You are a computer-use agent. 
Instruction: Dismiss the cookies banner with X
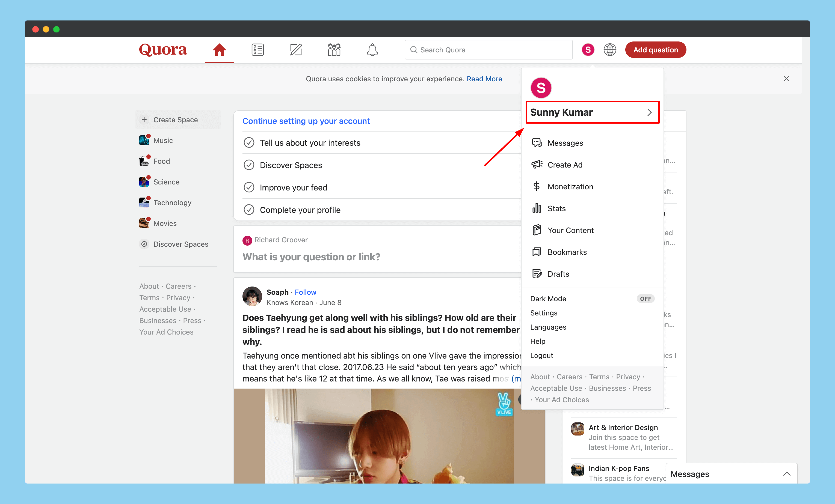click(x=786, y=79)
